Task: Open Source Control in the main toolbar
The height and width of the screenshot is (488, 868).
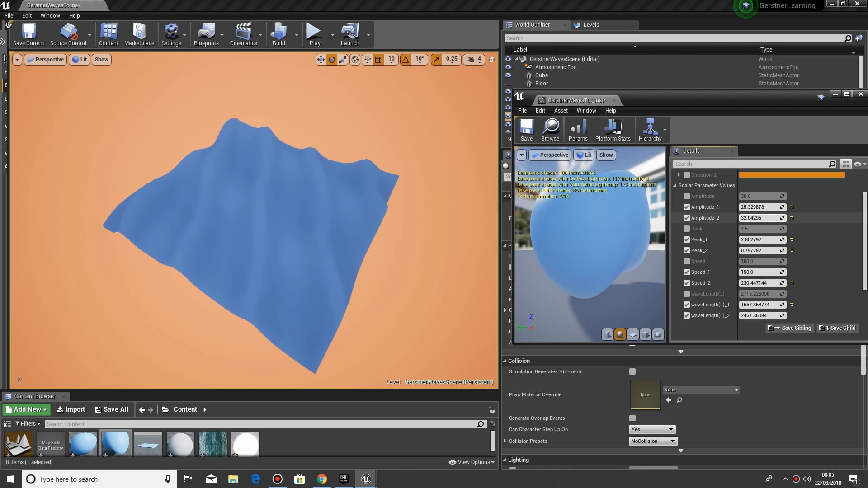Action: pyautogui.click(x=68, y=35)
